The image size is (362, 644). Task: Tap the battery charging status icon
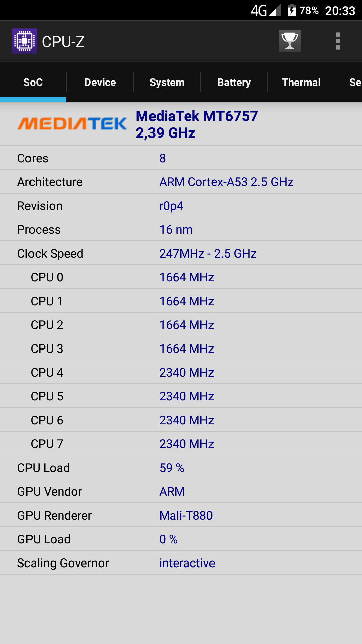pos(292,11)
